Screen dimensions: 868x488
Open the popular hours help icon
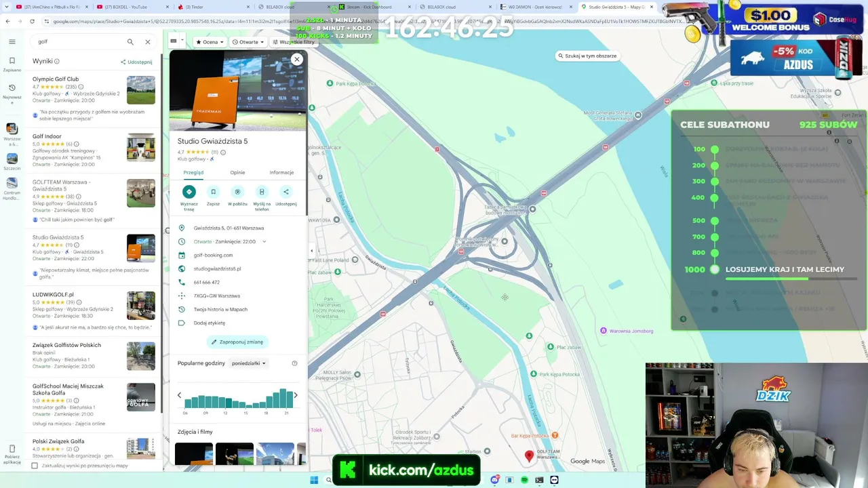click(x=294, y=363)
